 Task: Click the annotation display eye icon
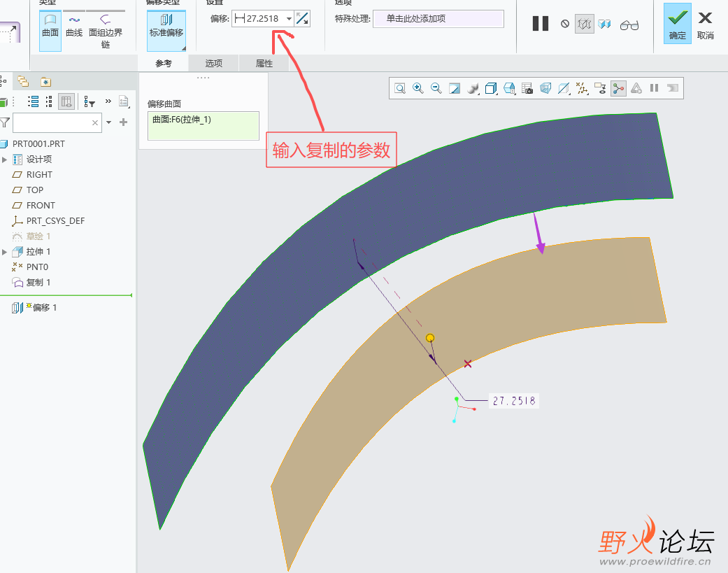600,88
